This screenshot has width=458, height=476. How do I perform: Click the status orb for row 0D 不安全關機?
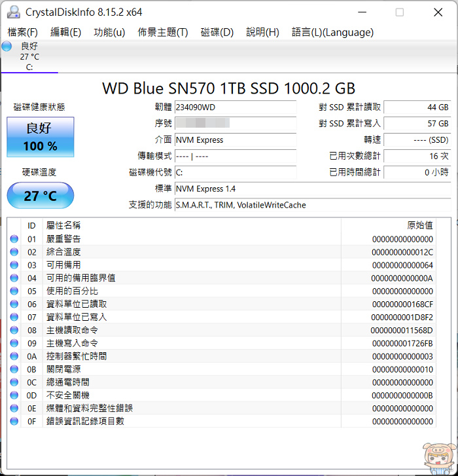coord(14,395)
